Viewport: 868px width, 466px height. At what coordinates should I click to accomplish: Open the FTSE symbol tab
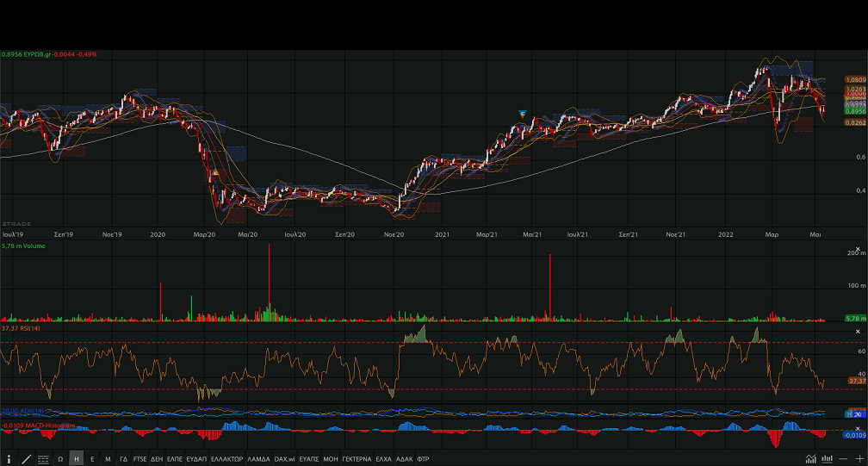[x=139, y=459]
